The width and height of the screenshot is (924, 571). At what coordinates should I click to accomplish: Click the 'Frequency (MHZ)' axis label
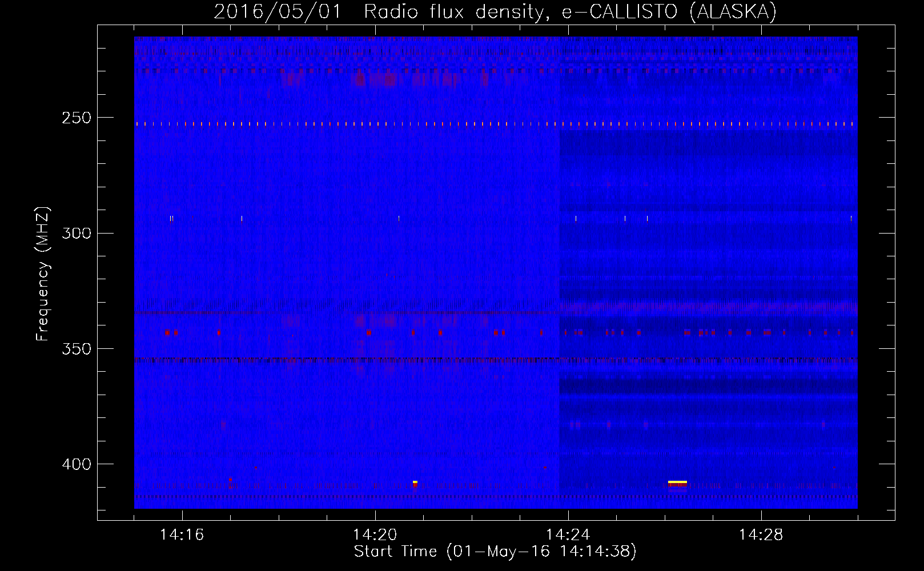tap(43, 274)
